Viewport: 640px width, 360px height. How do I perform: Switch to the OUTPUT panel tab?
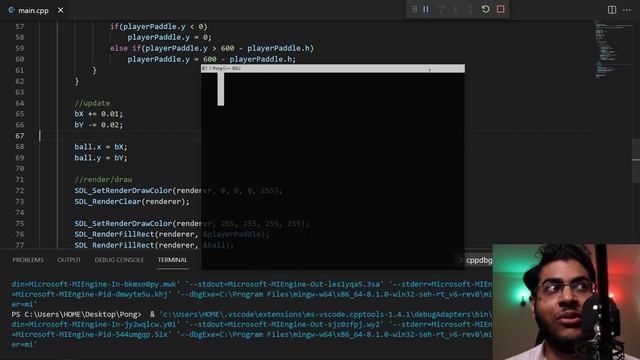point(69,260)
